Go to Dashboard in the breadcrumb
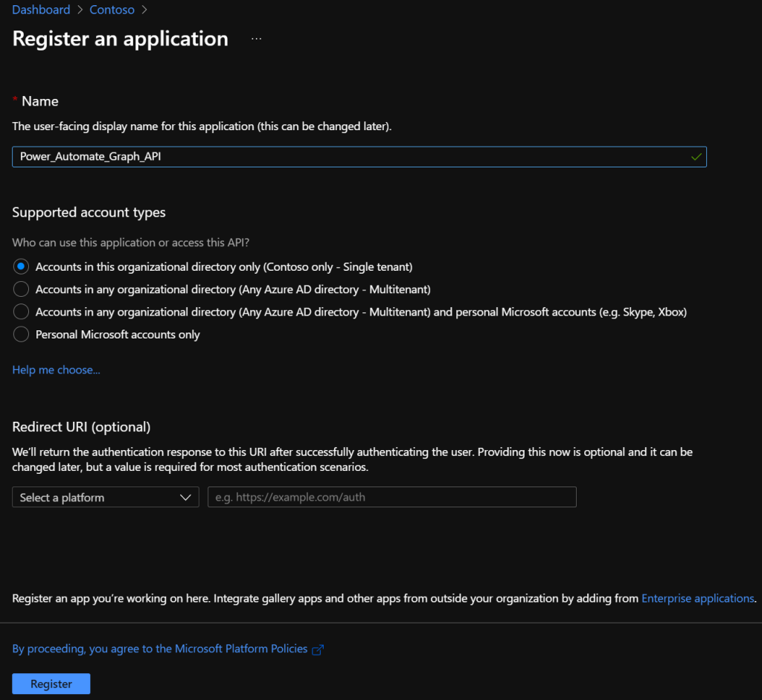The width and height of the screenshot is (762, 700). (41, 10)
